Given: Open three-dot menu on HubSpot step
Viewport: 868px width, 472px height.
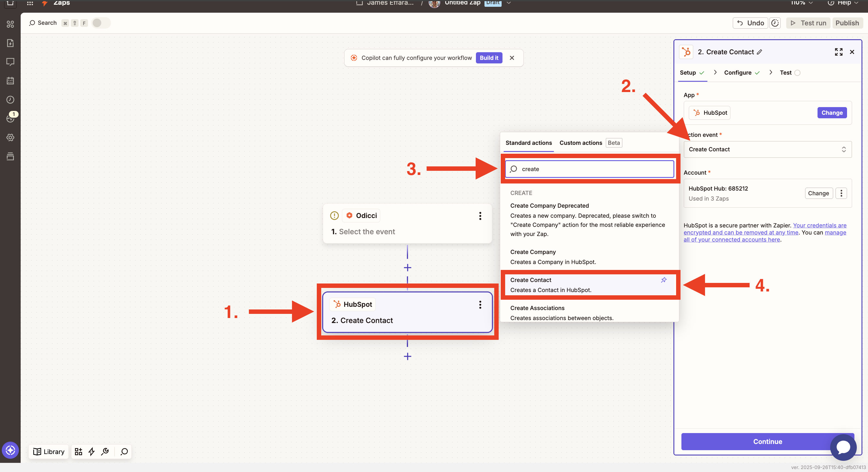Looking at the screenshot, I should tap(480, 305).
